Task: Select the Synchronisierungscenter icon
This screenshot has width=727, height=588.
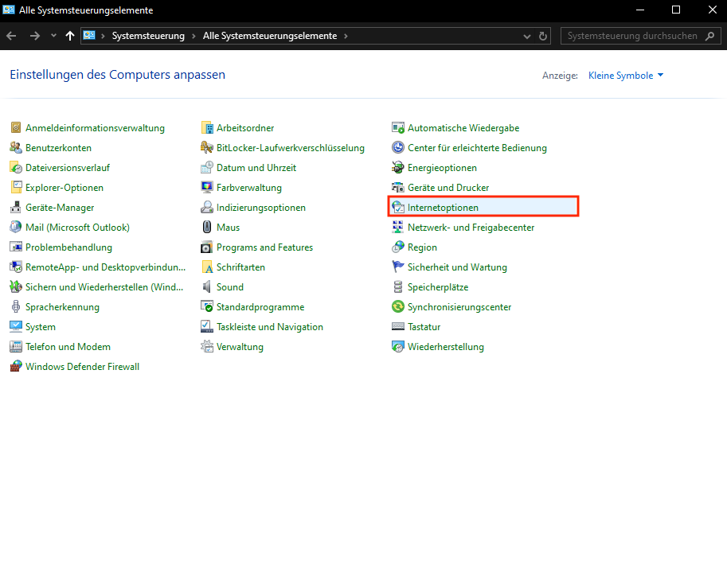Action: 398,307
